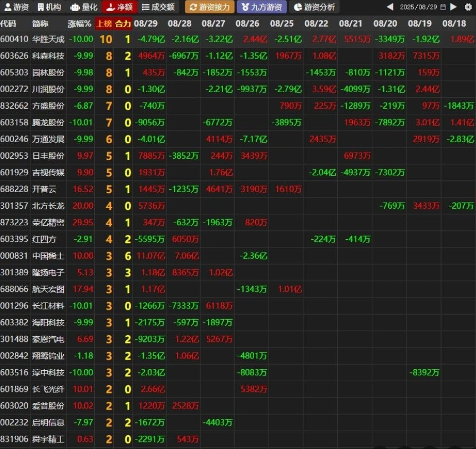
Task: Open the calendar date picker icon
Action: [443, 7]
